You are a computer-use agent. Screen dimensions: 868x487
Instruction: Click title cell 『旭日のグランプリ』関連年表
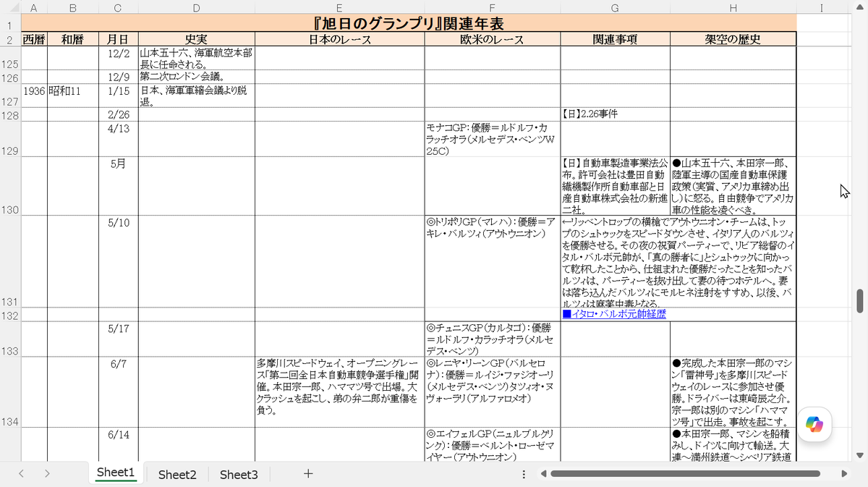point(409,23)
